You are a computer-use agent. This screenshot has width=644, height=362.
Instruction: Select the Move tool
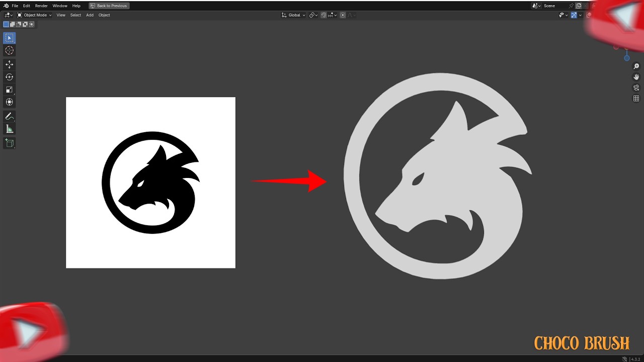tap(9, 64)
